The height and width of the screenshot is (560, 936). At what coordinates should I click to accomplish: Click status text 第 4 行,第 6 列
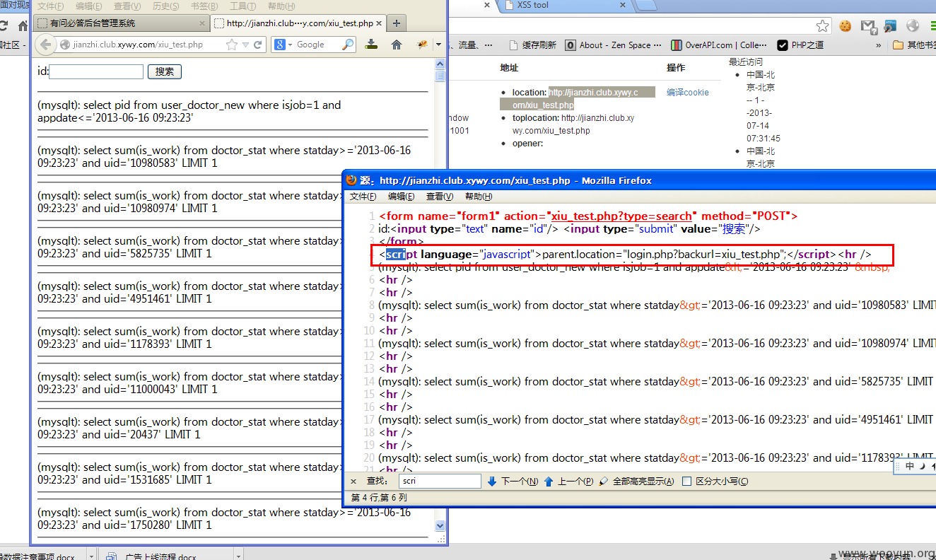pyautogui.click(x=379, y=498)
